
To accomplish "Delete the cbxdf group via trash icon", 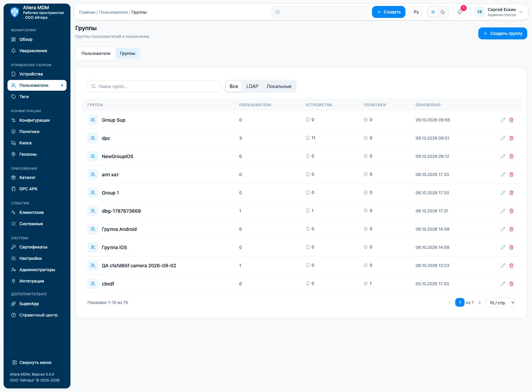I will click(x=511, y=284).
